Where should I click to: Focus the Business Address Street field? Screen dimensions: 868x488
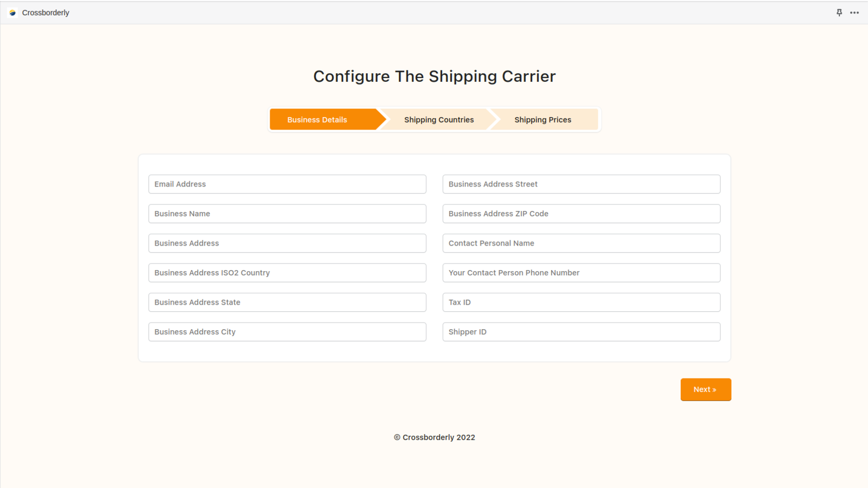(x=582, y=184)
